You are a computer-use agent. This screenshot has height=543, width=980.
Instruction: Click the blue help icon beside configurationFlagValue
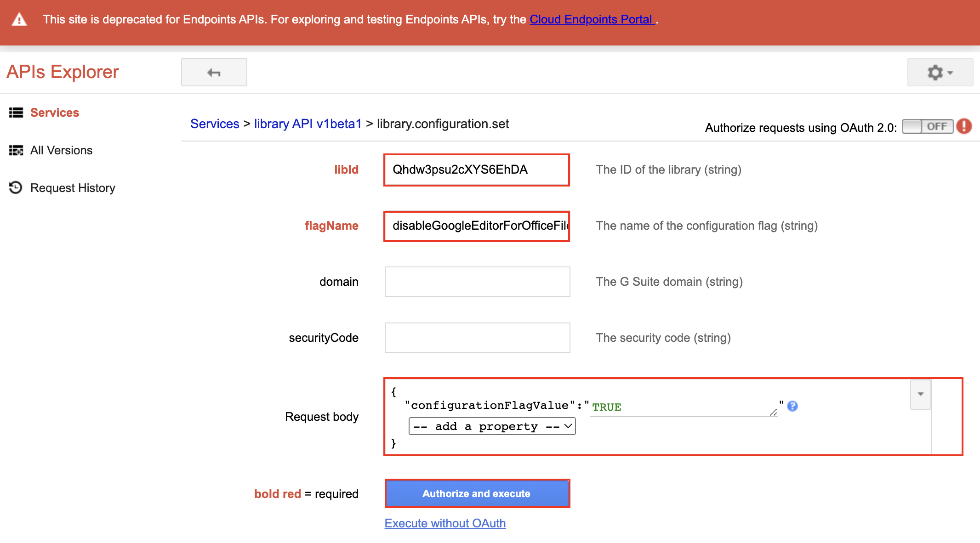pyautogui.click(x=792, y=406)
